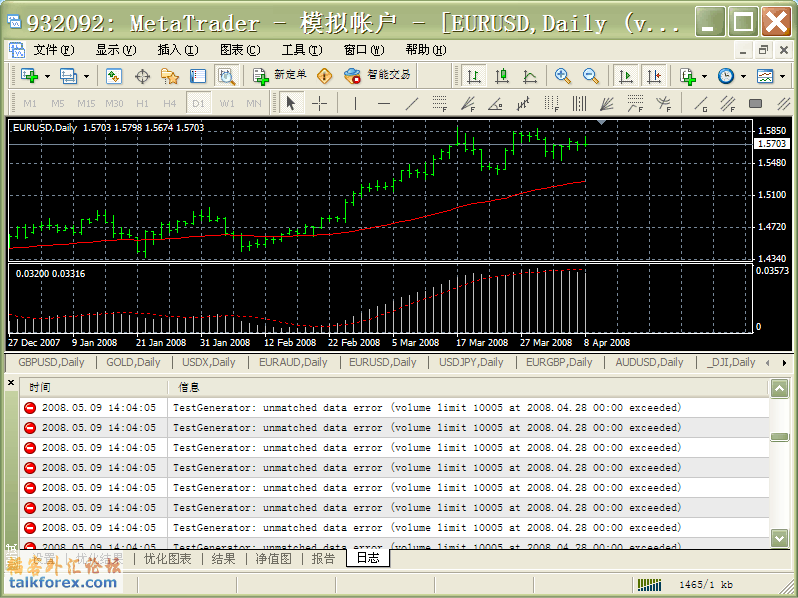The width and height of the screenshot is (798, 598).
Task: Select the W1 timeframe button
Action: pyautogui.click(x=227, y=104)
